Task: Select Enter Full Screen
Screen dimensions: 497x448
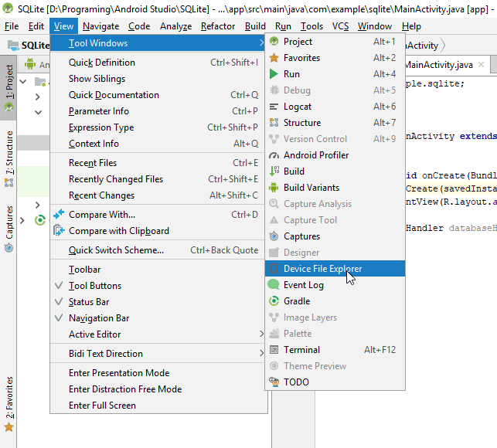Action: [158, 406]
